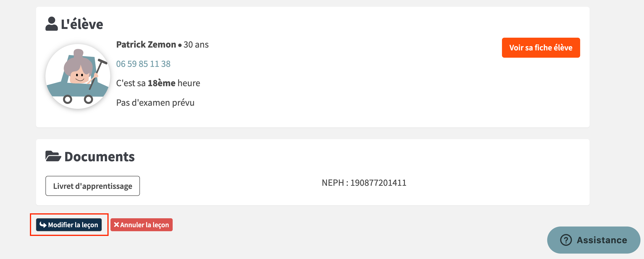This screenshot has height=259, width=644.
Task: Click the Pas d'examen prévu text
Action: point(155,103)
